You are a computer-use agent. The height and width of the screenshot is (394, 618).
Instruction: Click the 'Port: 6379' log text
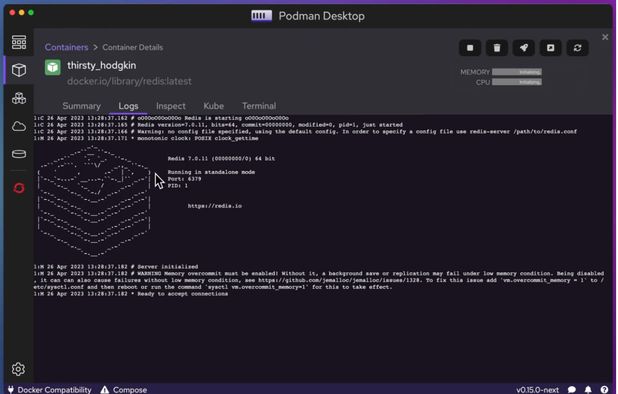click(x=184, y=179)
